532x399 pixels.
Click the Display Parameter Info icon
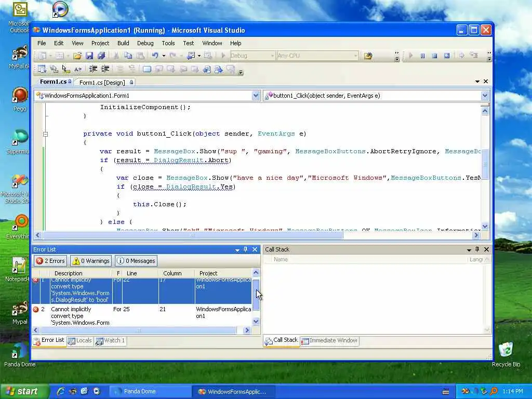tap(54, 69)
